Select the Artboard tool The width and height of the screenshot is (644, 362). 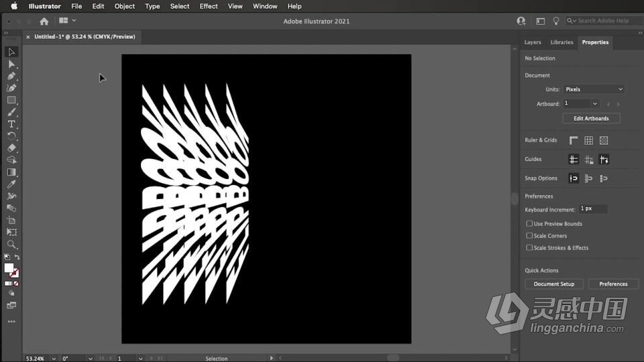click(x=11, y=221)
